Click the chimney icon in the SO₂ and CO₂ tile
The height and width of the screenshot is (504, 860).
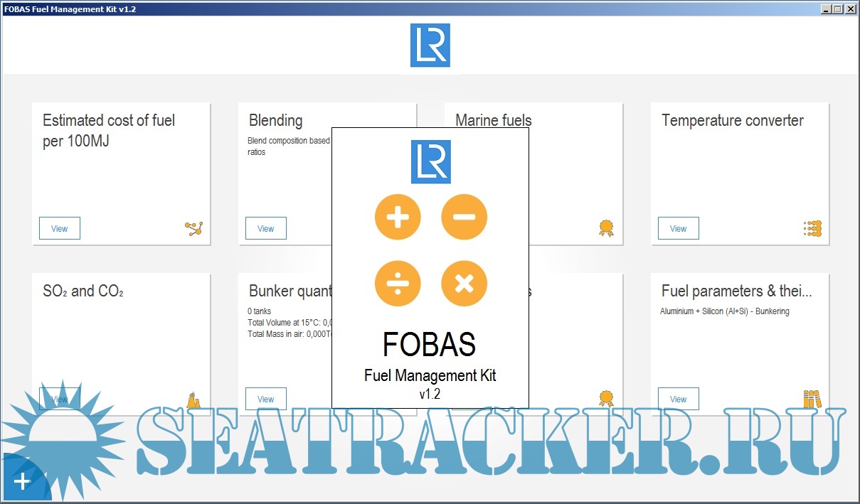193,400
